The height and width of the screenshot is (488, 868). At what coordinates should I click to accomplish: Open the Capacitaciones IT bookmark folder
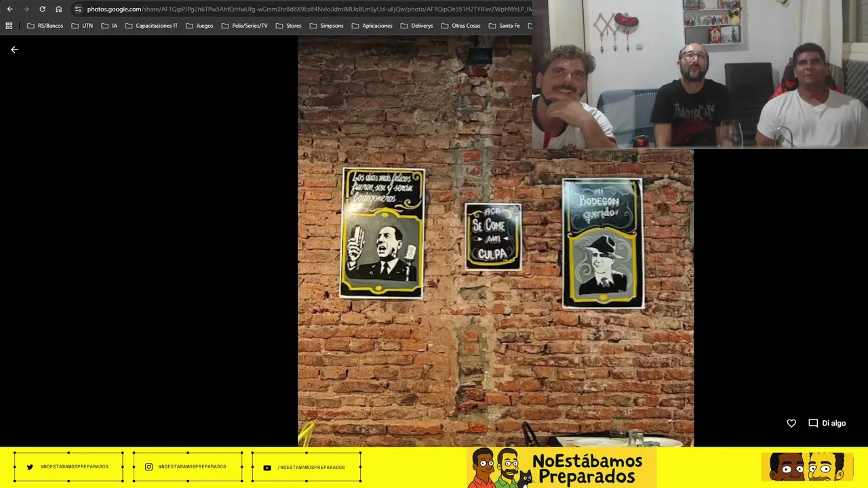pyautogui.click(x=151, y=26)
